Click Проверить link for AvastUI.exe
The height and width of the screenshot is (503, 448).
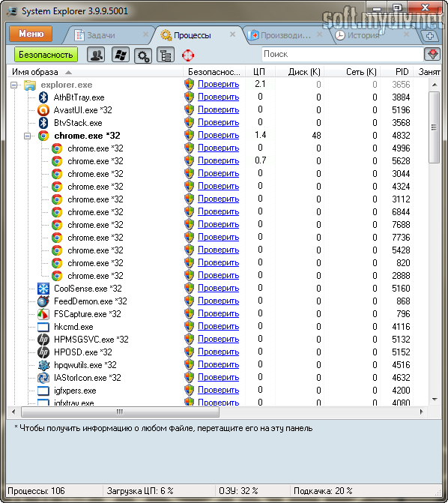tap(218, 110)
